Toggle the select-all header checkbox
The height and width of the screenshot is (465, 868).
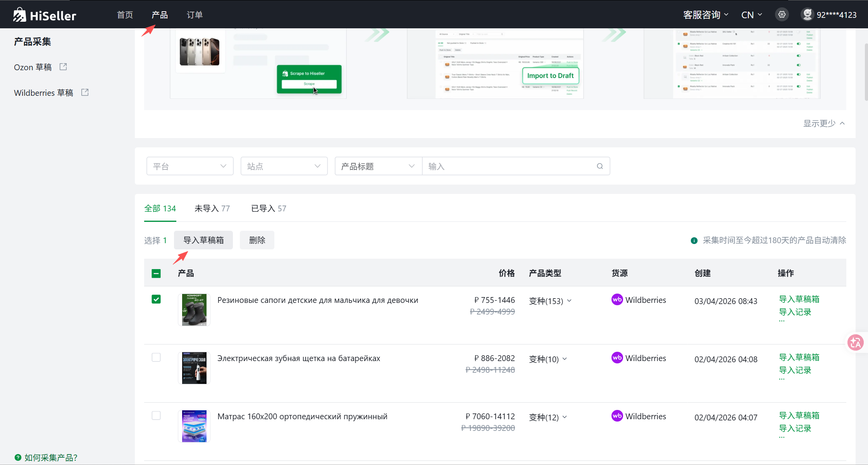(156, 273)
